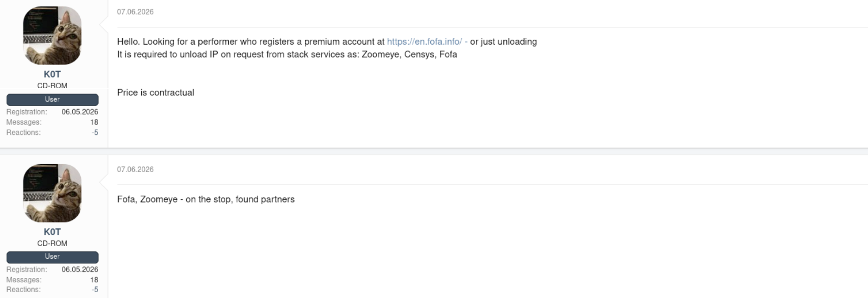
Task: Select 'Fofa, Zoomeye - on the stop' text
Action: [x=174, y=199]
